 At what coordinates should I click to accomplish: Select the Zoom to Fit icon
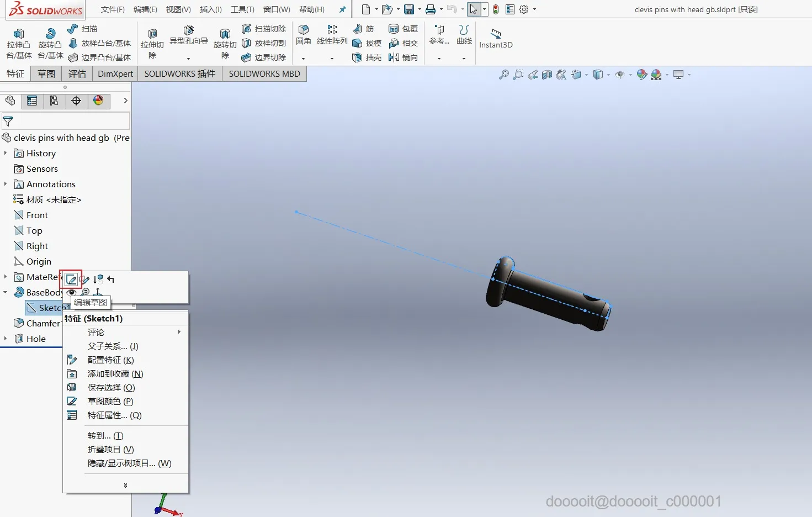pyautogui.click(x=503, y=75)
